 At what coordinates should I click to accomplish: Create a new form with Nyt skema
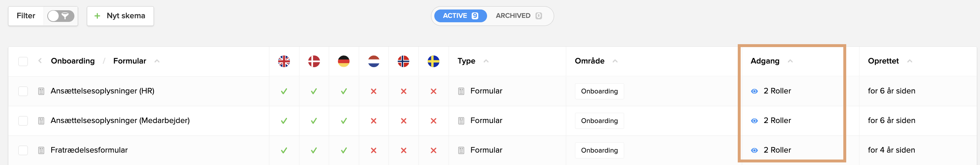point(120,16)
